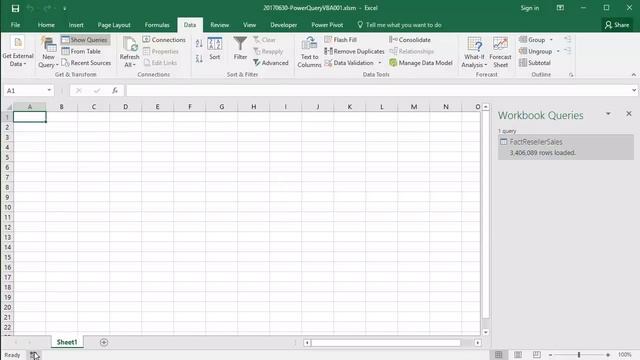Click Text to Columns

click(309, 52)
